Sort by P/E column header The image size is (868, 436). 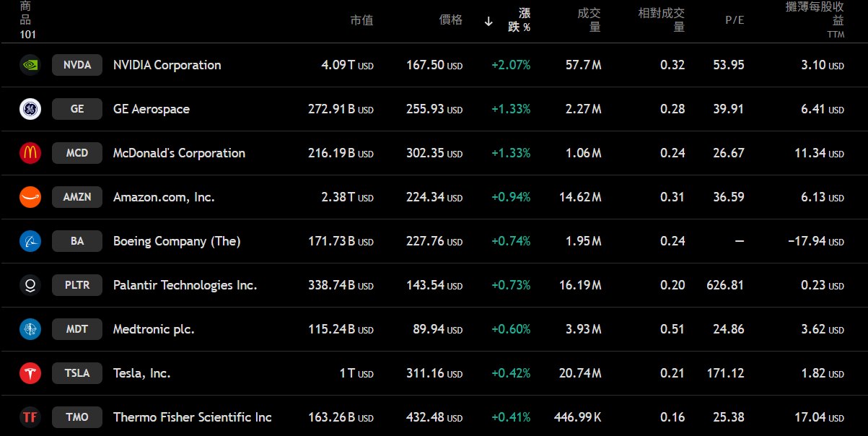tap(734, 20)
